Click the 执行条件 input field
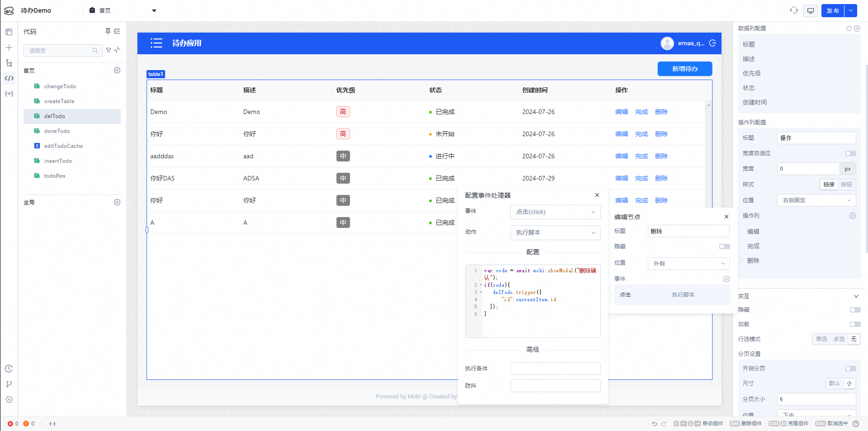The width and height of the screenshot is (868, 431). click(556, 369)
